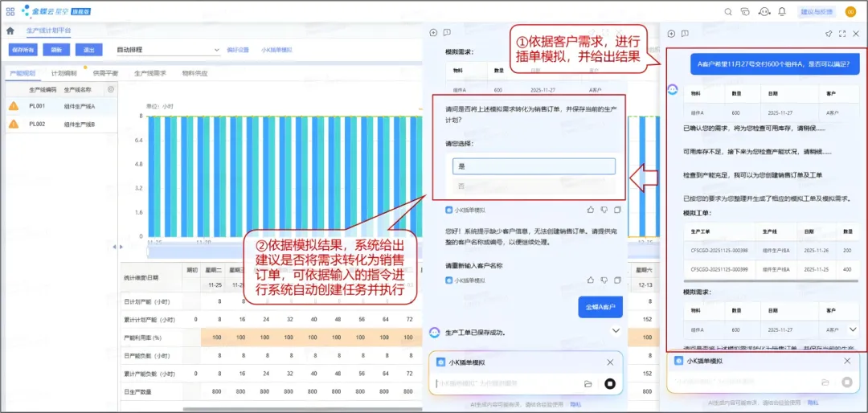Switch to the 物料供应 tab
The height and width of the screenshot is (413, 868).
194,73
